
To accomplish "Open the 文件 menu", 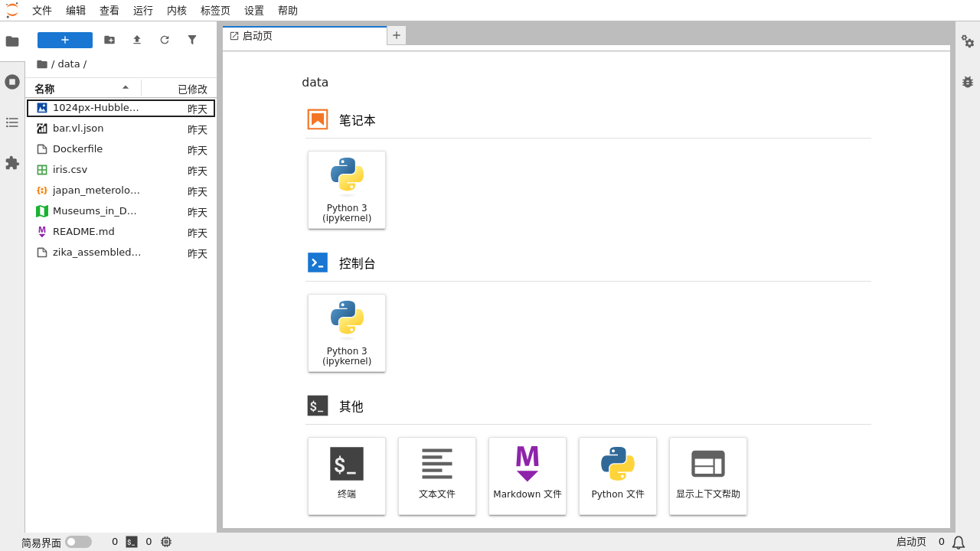I will 42,11.
